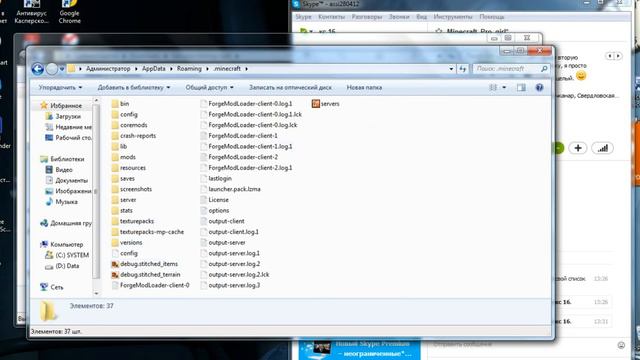Click the call quality signal button in Skype

602,148
